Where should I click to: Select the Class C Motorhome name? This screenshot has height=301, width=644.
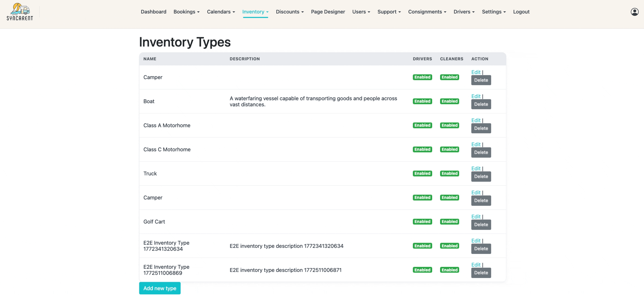tap(167, 150)
